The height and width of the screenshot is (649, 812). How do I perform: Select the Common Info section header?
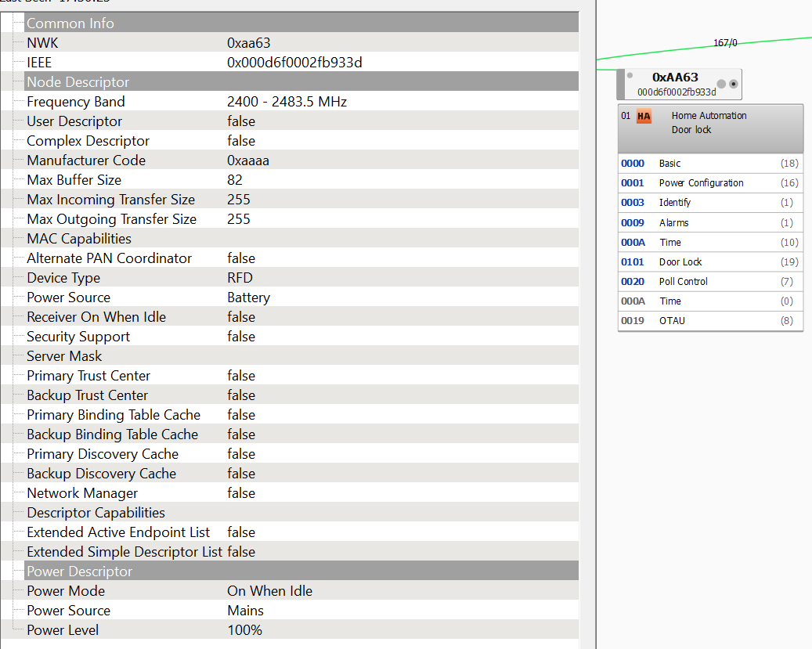tap(301, 23)
